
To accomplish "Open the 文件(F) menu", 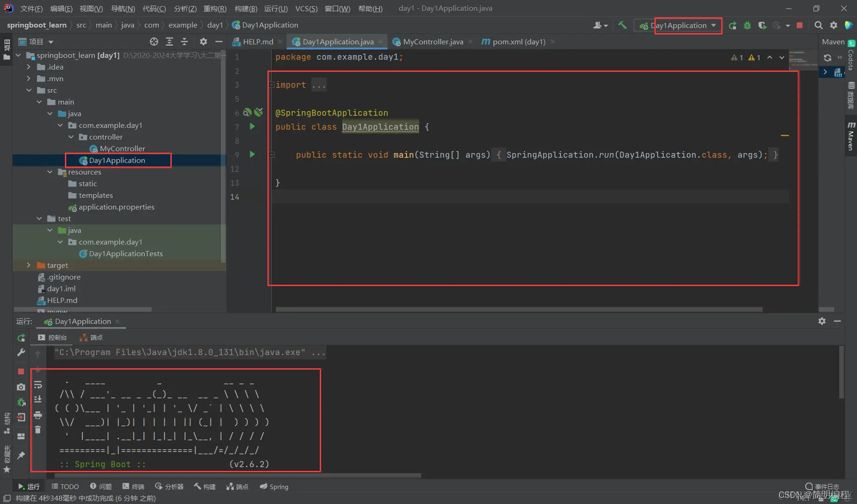I will (31, 8).
